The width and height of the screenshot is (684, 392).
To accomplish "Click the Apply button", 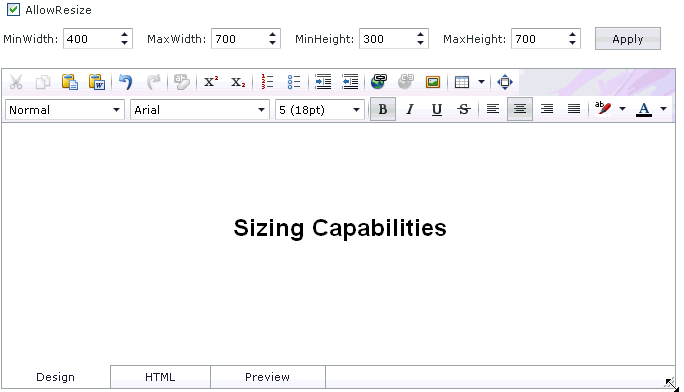I will coord(628,39).
